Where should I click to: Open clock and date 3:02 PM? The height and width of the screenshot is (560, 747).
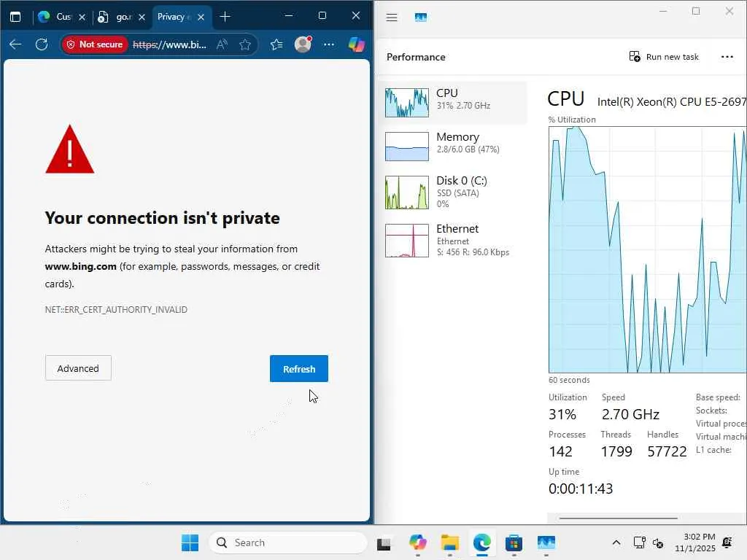[695, 542]
